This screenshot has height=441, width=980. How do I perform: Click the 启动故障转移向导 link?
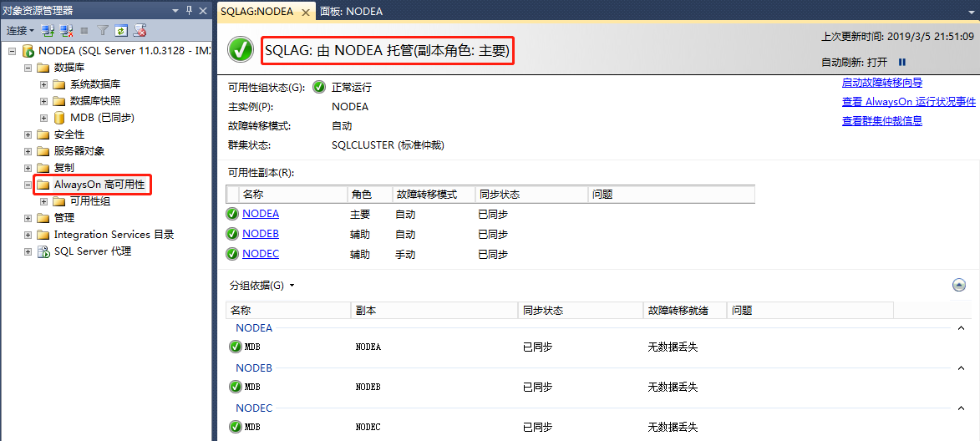coord(882,83)
